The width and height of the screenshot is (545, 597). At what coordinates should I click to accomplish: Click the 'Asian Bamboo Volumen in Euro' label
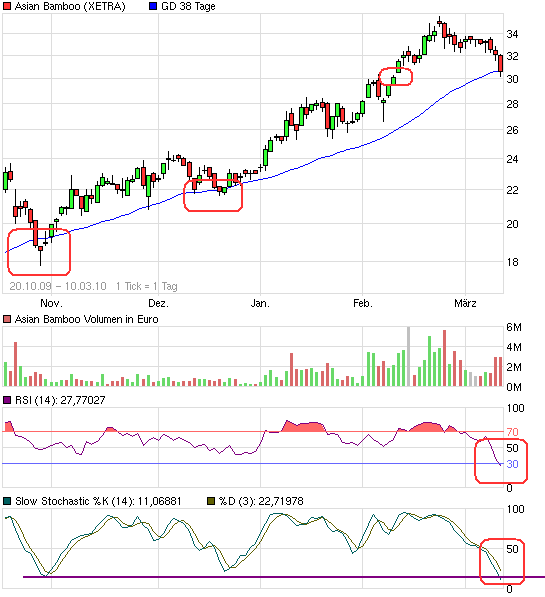click(86, 319)
